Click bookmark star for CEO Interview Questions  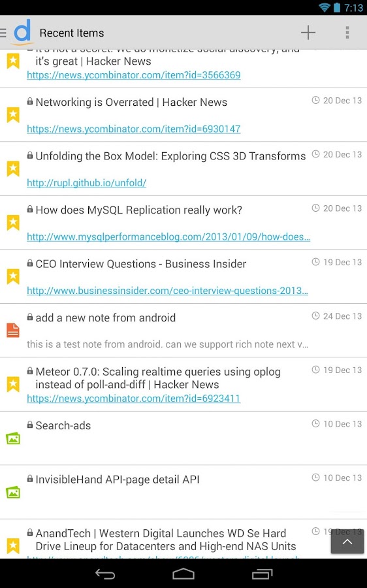pos(13,276)
